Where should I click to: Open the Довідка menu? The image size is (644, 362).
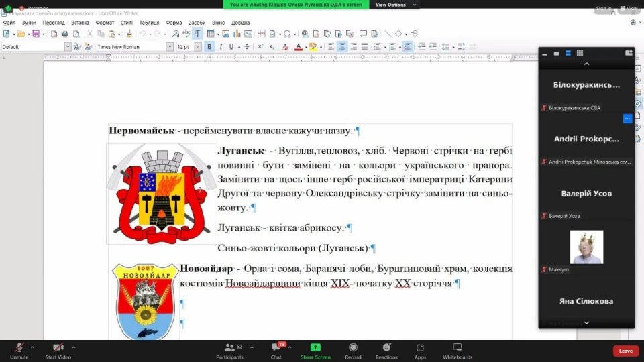pyautogui.click(x=241, y=23)
